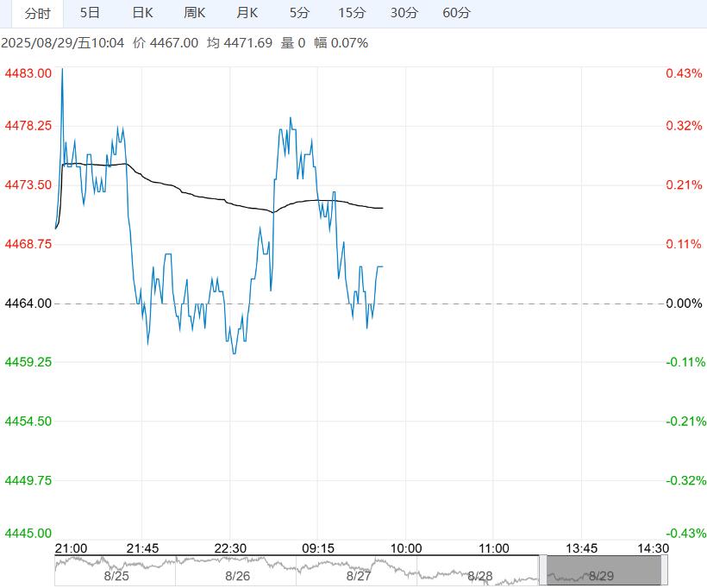Click the right handle of the range selector

664,571
